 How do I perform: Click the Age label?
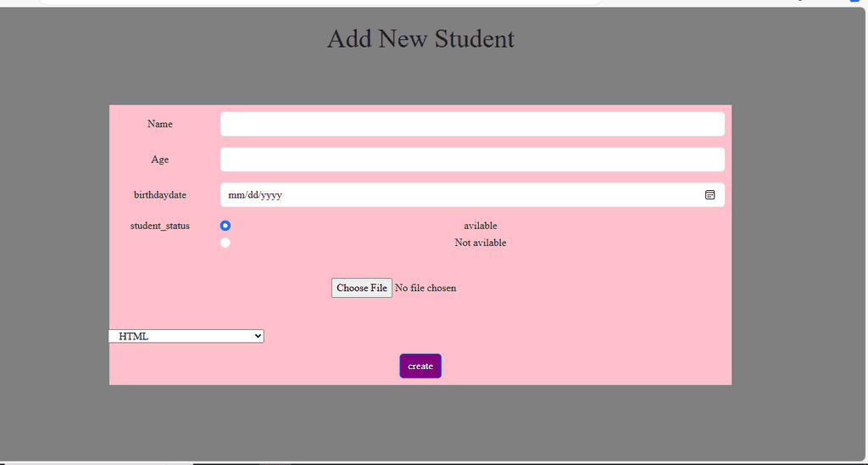click(x=160, y=160)
